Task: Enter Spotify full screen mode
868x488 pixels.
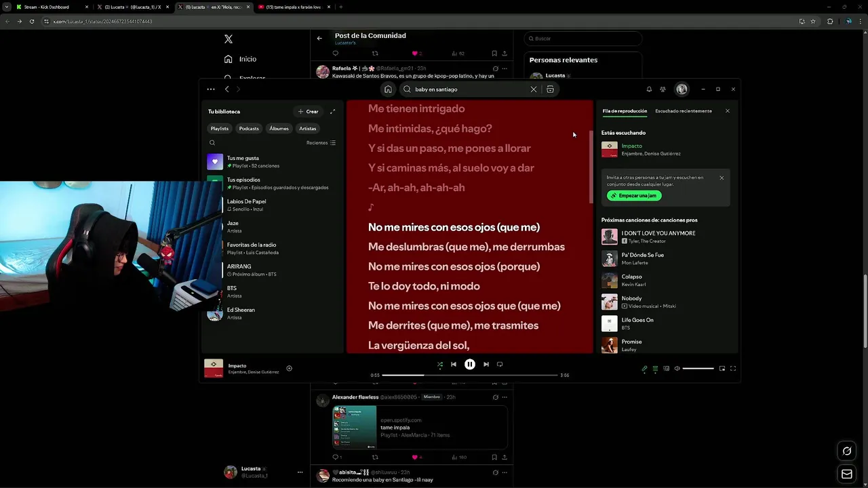Action: click(733, 369)
